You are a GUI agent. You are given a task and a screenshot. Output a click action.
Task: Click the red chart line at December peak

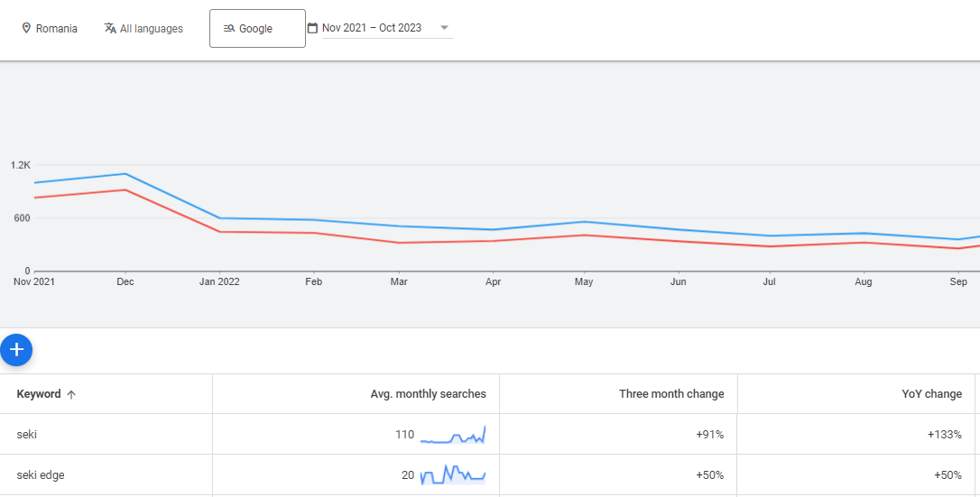pyautogui.click(x=125, y=190)
